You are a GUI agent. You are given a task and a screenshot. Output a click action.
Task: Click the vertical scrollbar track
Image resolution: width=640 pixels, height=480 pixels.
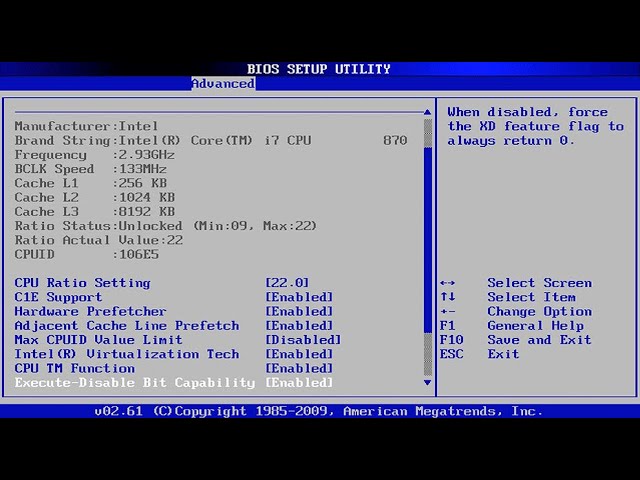tap(429, 250)
